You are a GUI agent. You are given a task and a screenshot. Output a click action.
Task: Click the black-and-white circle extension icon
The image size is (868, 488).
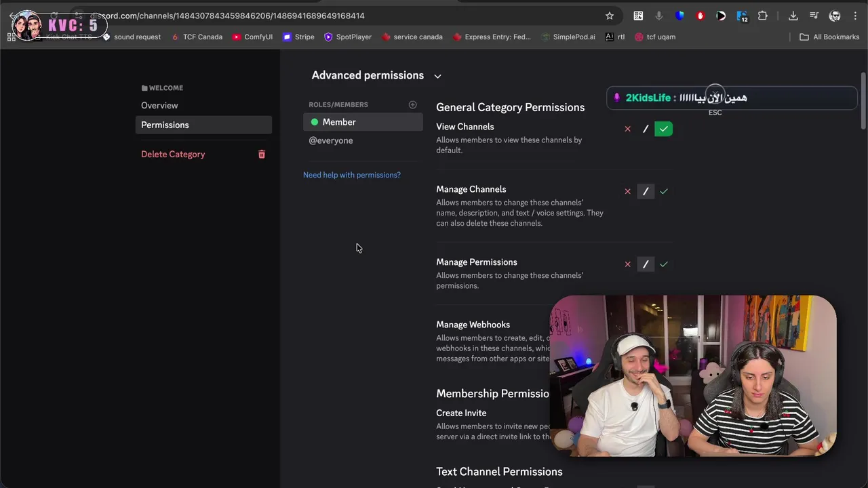point(721,16)
